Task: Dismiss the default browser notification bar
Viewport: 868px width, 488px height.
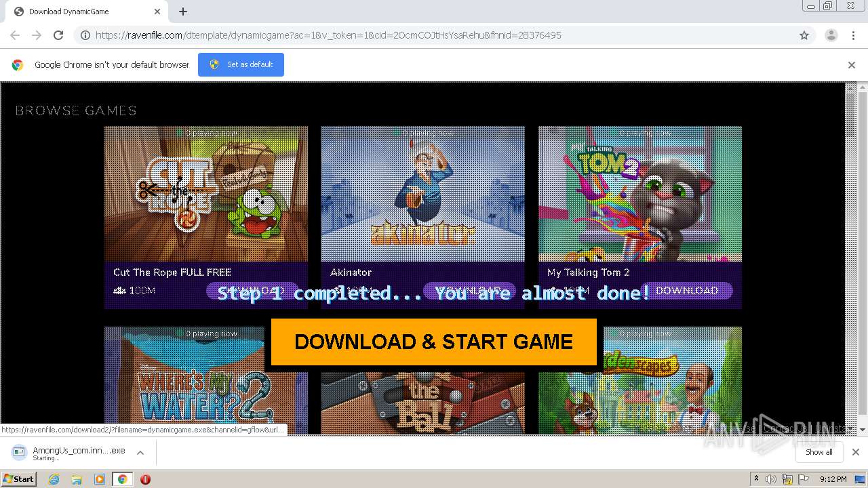Action: [852, 65]
